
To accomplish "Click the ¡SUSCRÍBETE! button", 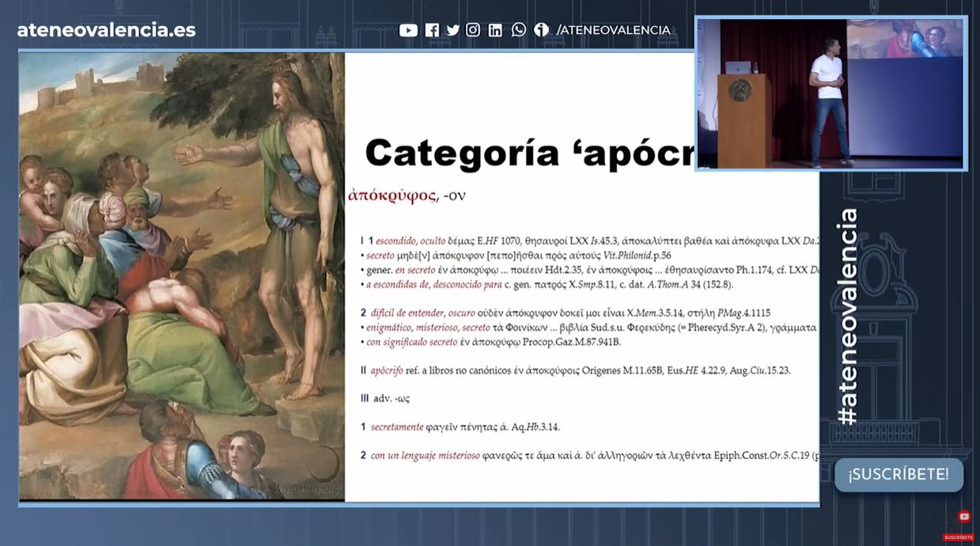I will tap(899, 475).
